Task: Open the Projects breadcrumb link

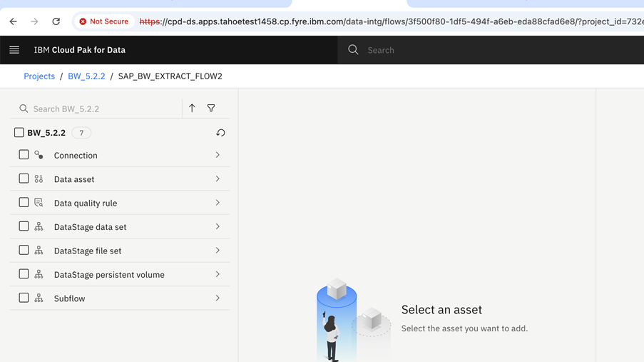Action: (39, 76)
